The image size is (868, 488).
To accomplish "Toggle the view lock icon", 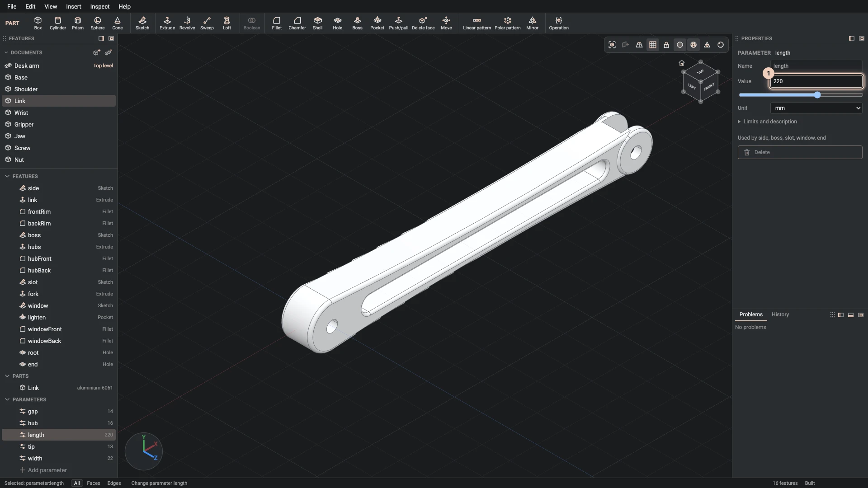I will click(666, 45).
